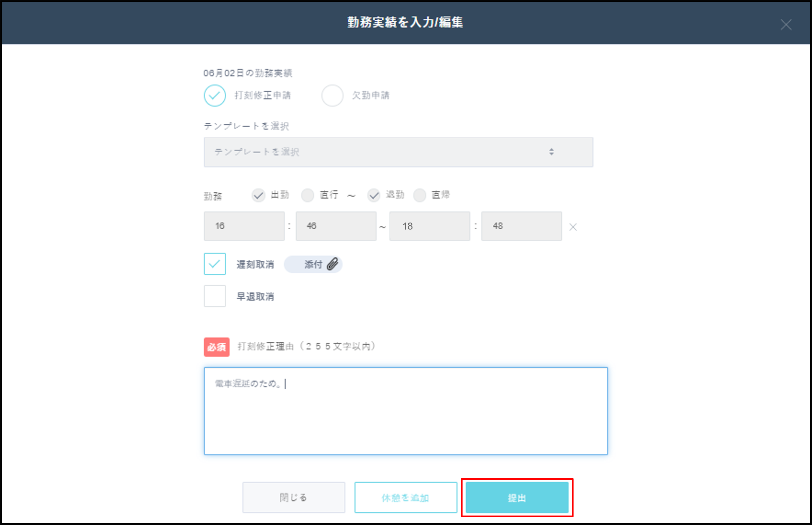The height and width of the screenshot is (525, 812).
Task: Enable the 直行 checkbox
Action: pos(308,195)
